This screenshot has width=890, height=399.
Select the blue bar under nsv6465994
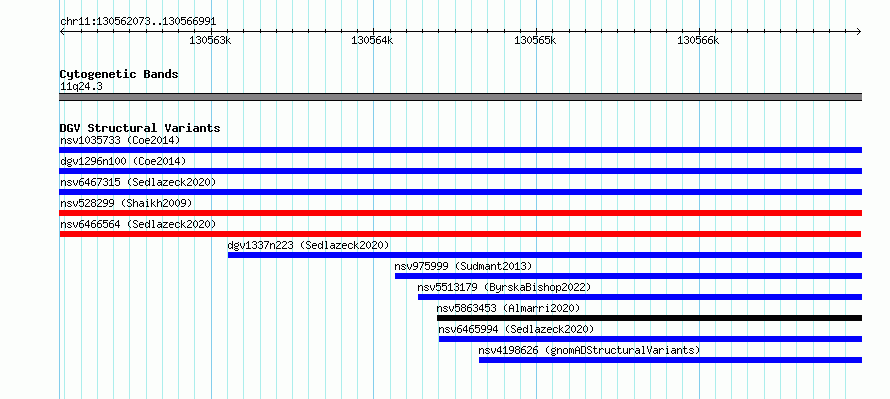point(650,339)
